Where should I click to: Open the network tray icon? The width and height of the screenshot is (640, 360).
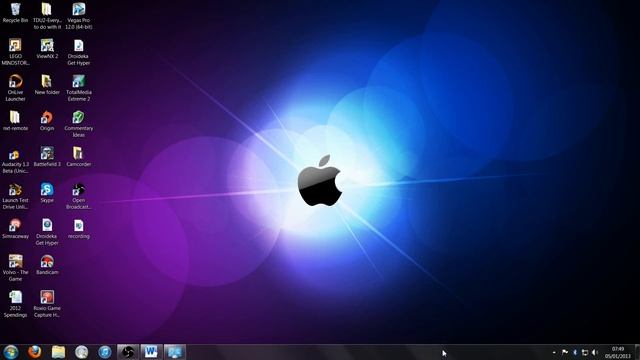coord(585,352)
